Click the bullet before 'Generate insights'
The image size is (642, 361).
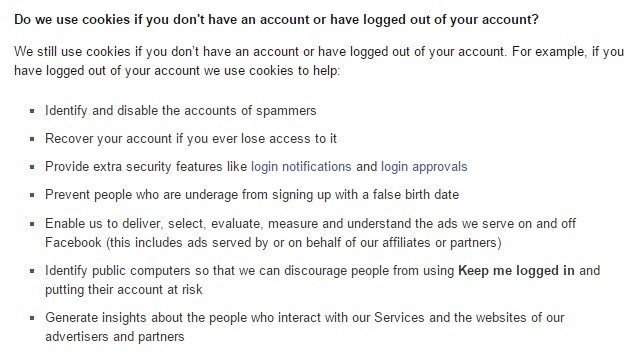(32, 318)
